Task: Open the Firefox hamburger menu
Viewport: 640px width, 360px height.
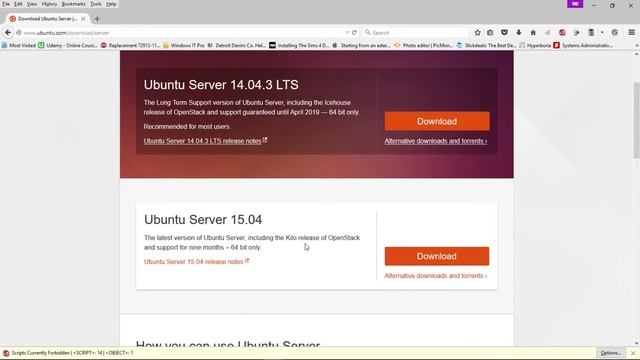Action: click(631, 33)
